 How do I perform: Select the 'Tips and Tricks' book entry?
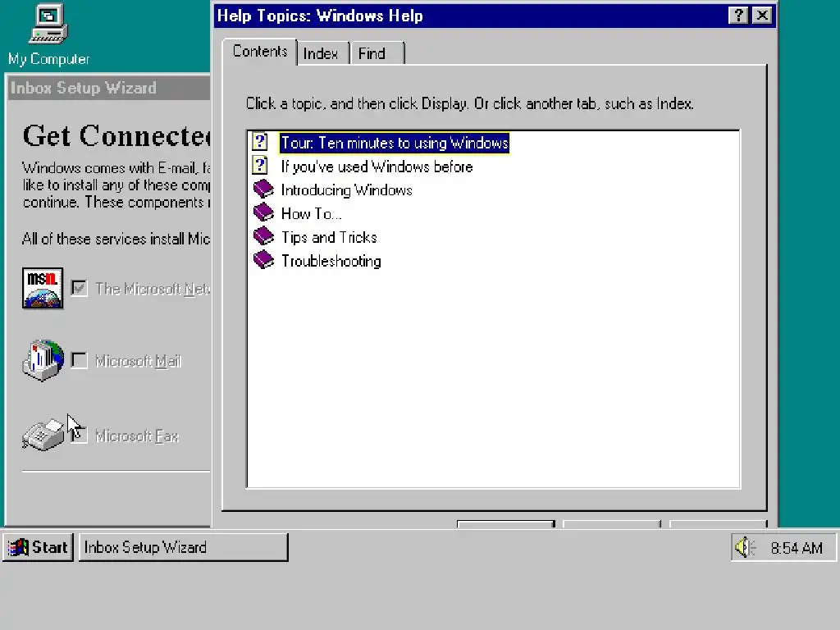[329, 237]
